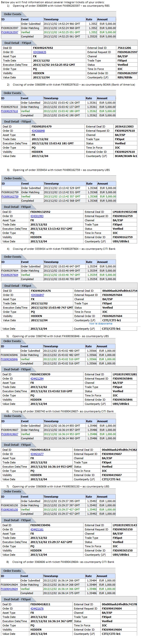Click blue FXI690297604 link in Verified row
154x644 pixels.
pyautogui.click(x=10, y=275)
